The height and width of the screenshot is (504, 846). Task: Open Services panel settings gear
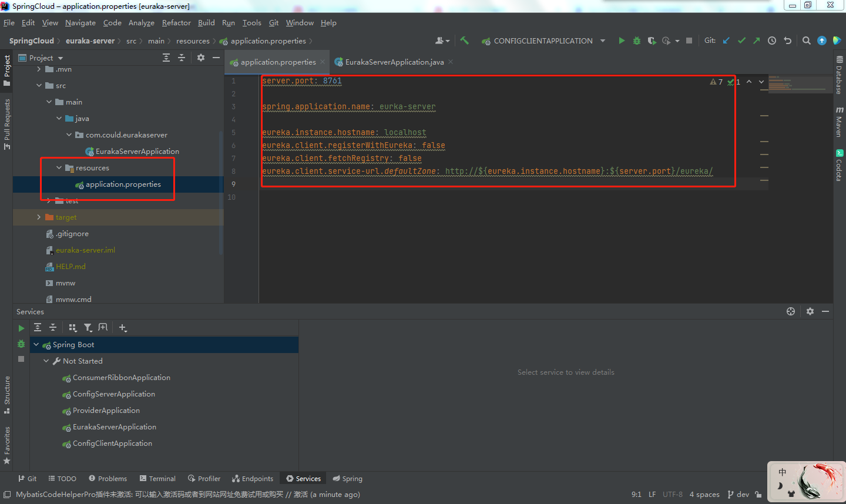pyautogui.click(x=810, y=311)
